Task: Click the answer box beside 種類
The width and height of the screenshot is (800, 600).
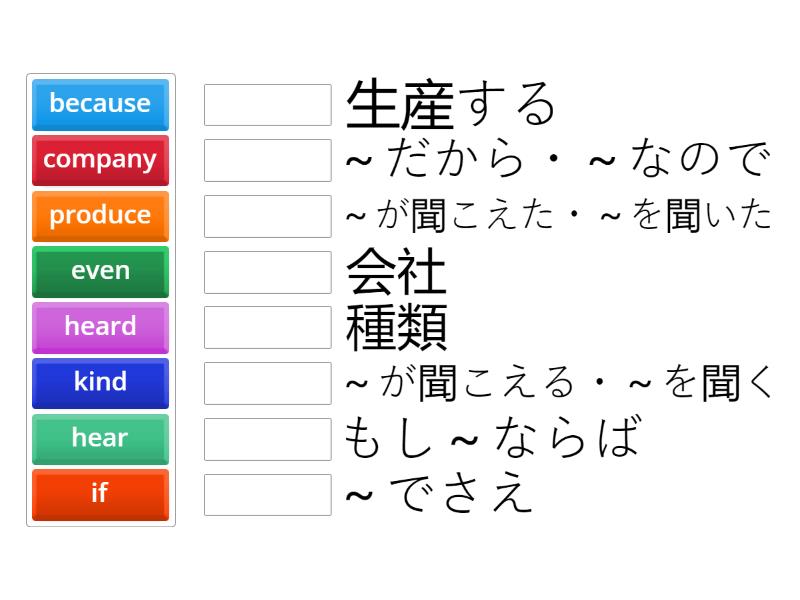Action: pyautogui.click(x=266, y=327)
